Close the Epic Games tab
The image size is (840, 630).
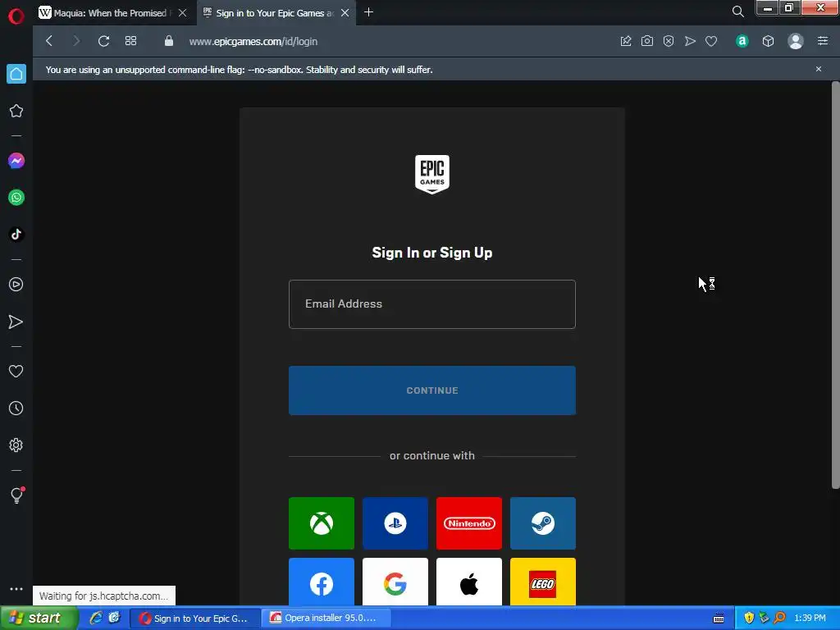[345, 13]
